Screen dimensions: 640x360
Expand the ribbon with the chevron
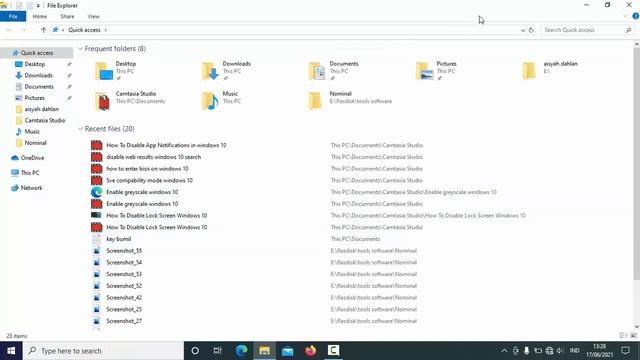pyautogui.click(x=625, y=16)
